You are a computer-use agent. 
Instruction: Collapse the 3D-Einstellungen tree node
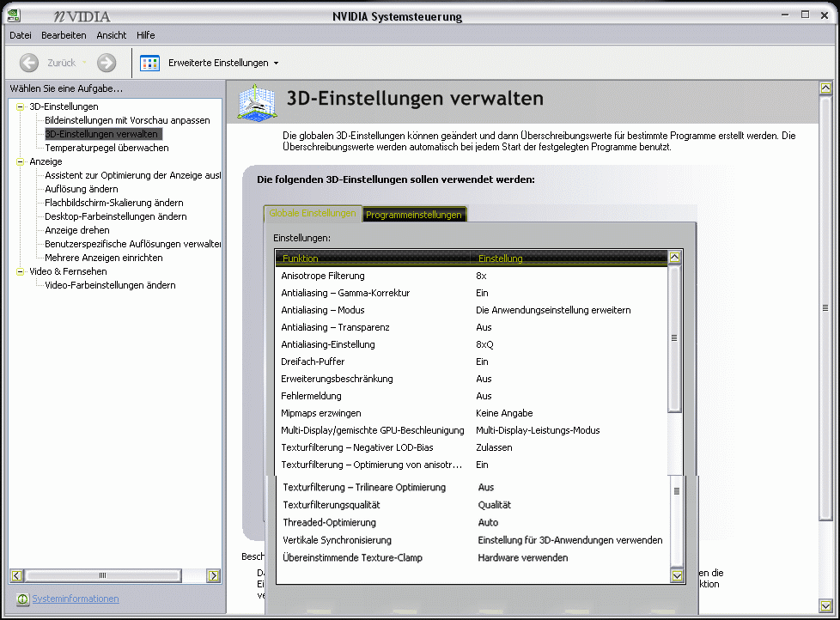(x=21, y=106)
